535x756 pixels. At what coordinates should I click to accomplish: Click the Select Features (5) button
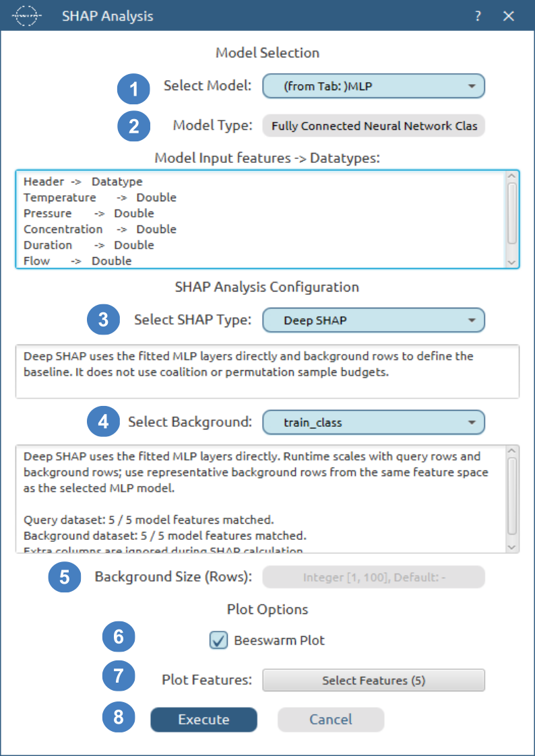[373, 681]
